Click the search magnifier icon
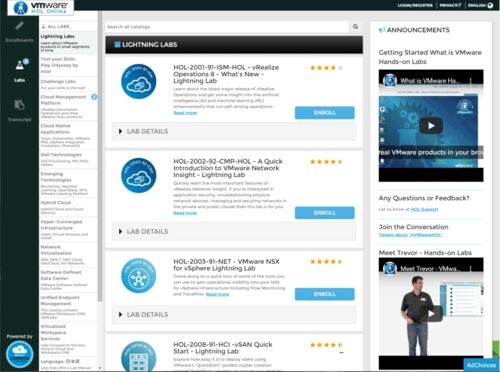Viewport: 500px width, 372px height. pyautogui.click(x=355, y=27)
